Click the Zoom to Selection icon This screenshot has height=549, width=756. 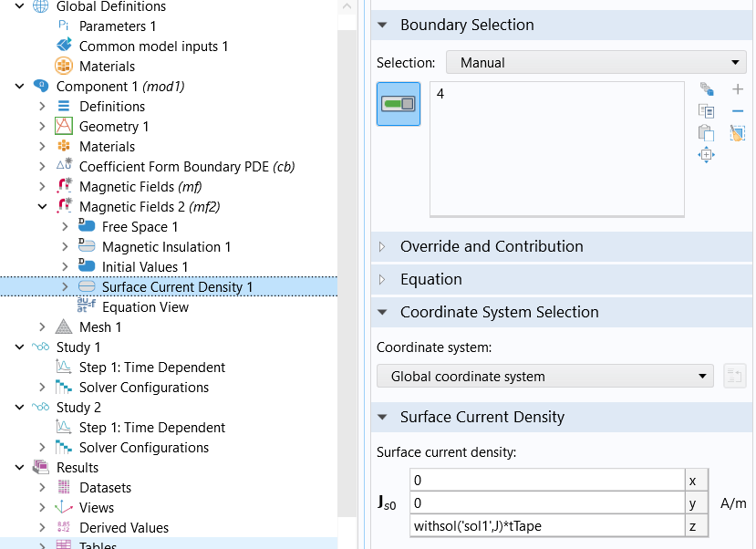pyautogui.click(x=706, y=155)
